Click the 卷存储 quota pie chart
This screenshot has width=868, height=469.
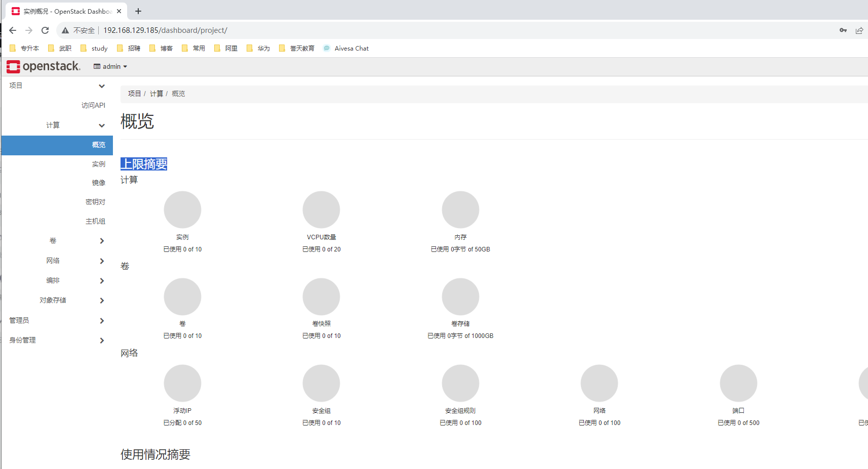pos(460,296)
